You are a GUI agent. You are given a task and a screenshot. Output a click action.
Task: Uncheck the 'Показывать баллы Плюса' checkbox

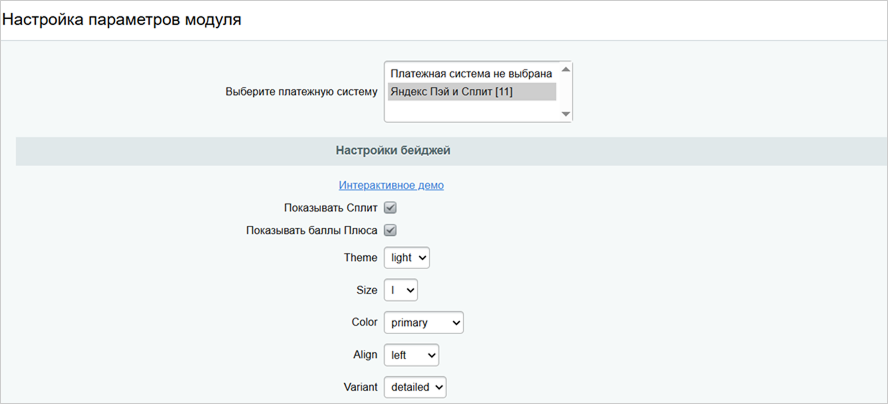click(x=391, y=231)
